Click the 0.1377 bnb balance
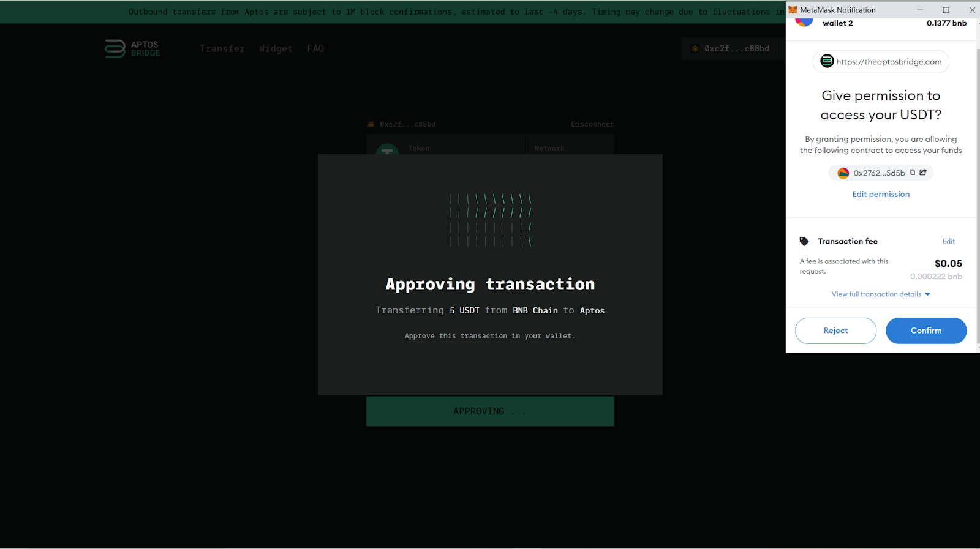 946,23
